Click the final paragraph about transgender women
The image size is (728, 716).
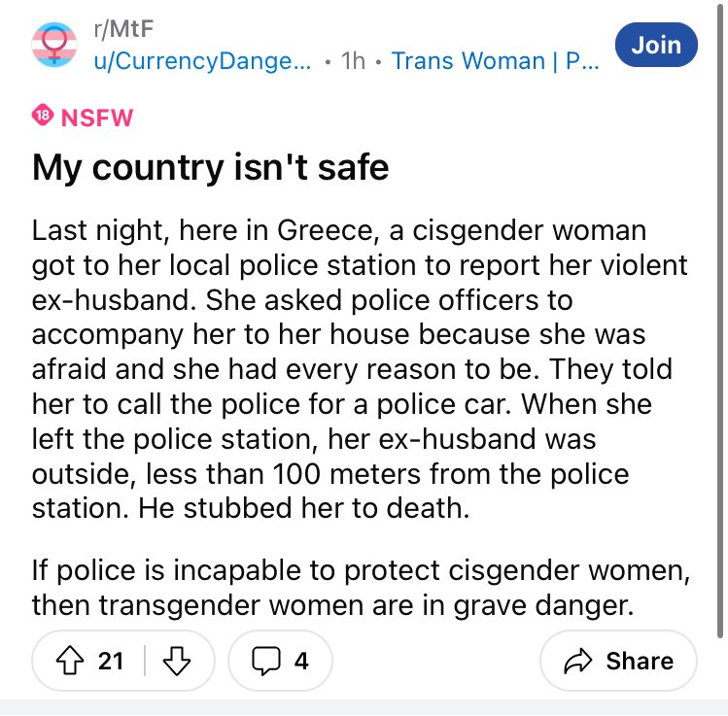click(360, 589)
